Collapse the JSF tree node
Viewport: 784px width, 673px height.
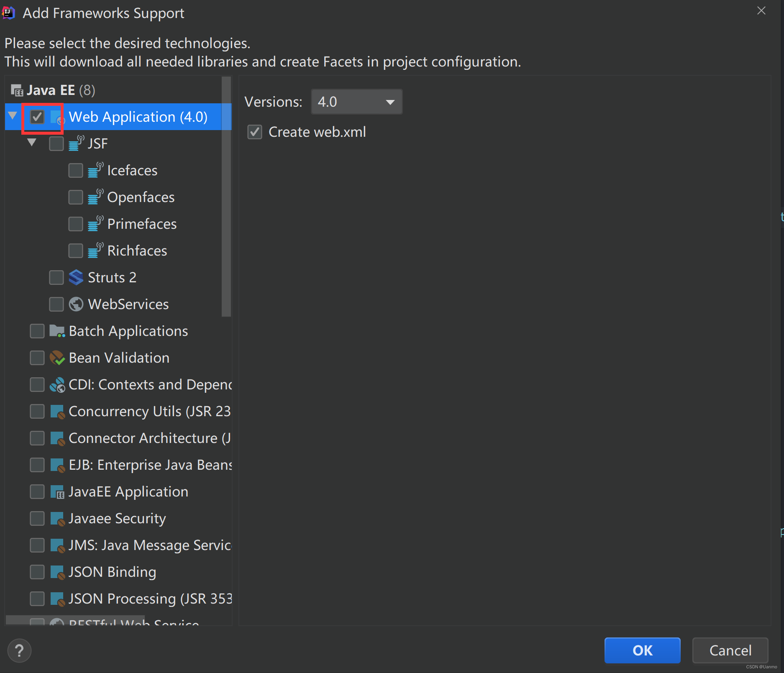click(32, 143)
